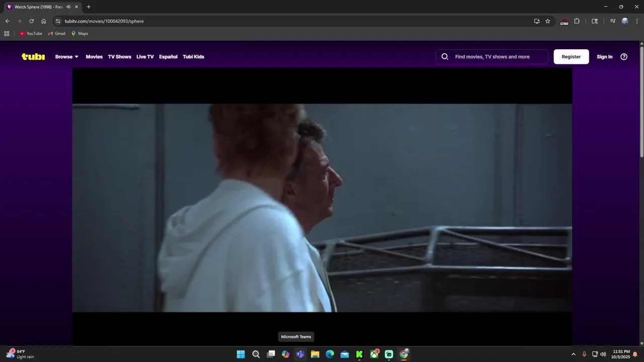Open the Gmail bookmark

56,34
